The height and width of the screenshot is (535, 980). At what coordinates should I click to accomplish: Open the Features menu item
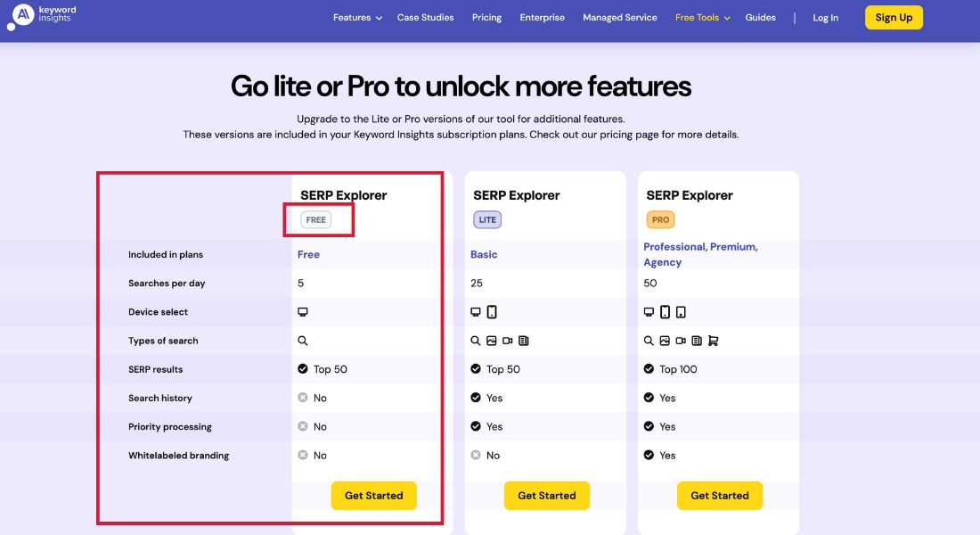point(352,18)
